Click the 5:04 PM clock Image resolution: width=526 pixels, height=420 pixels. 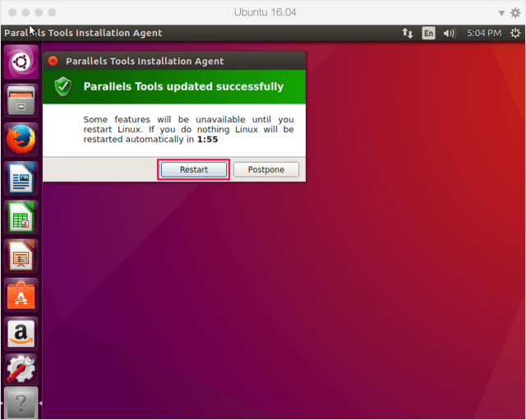(x=484, y=33)
